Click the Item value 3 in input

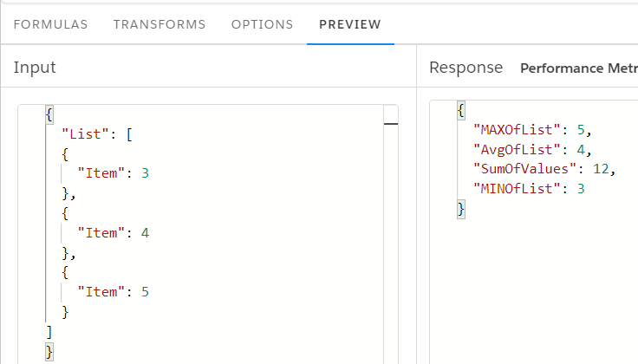click(146, 173)
